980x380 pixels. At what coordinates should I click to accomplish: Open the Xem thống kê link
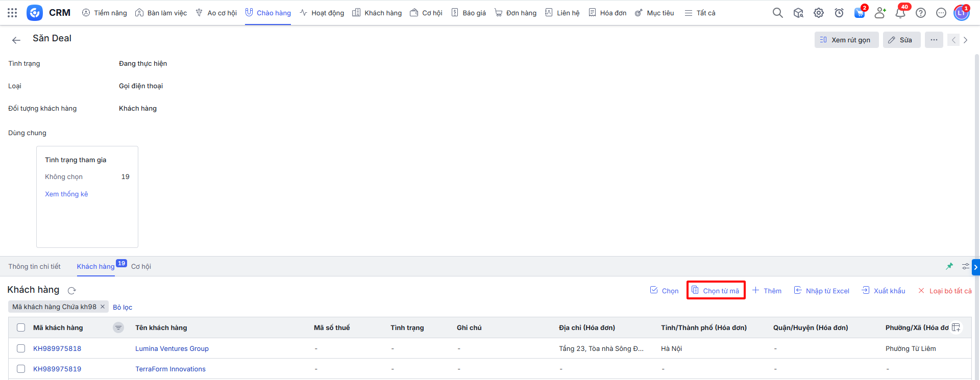(66, 194)
